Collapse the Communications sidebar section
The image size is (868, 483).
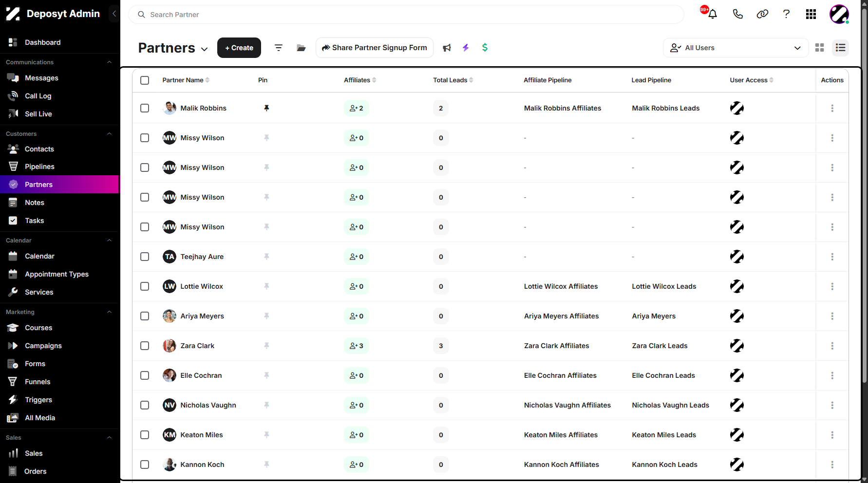pyautogui.click(x=109, y=62)
